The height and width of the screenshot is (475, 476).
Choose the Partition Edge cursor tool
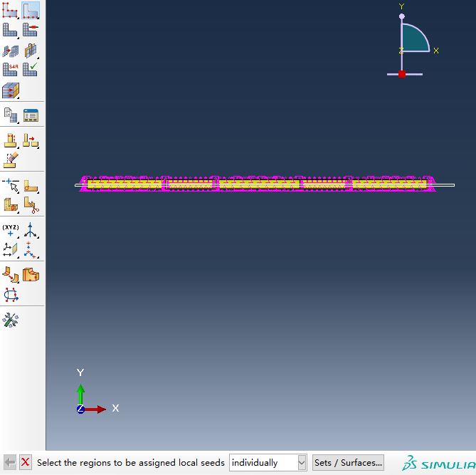coord(11,186)
